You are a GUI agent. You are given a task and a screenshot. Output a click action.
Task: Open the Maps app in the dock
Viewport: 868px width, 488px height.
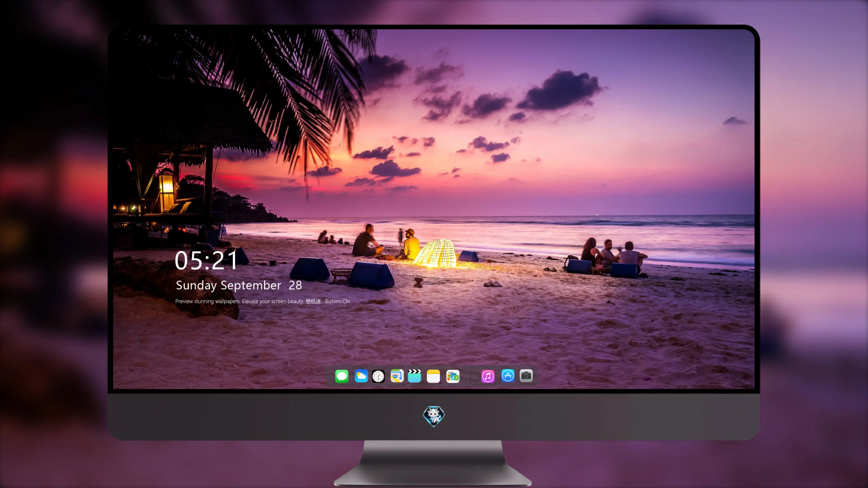[397, 376]
